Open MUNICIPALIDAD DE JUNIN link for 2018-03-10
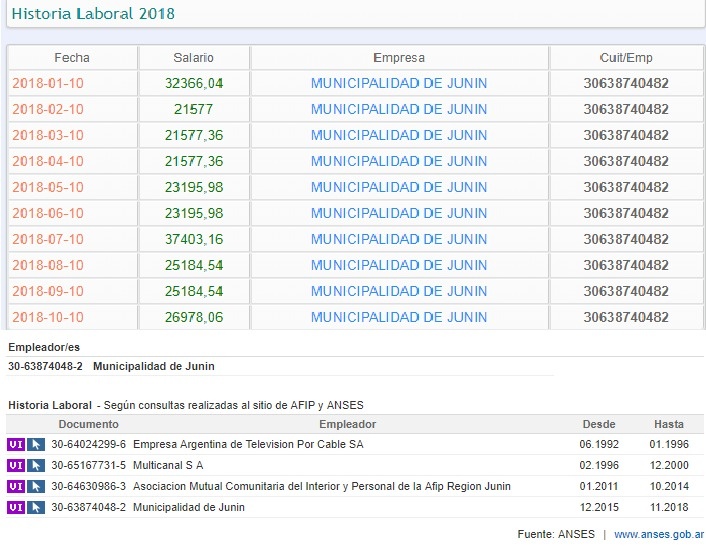 tap(399, 135)
